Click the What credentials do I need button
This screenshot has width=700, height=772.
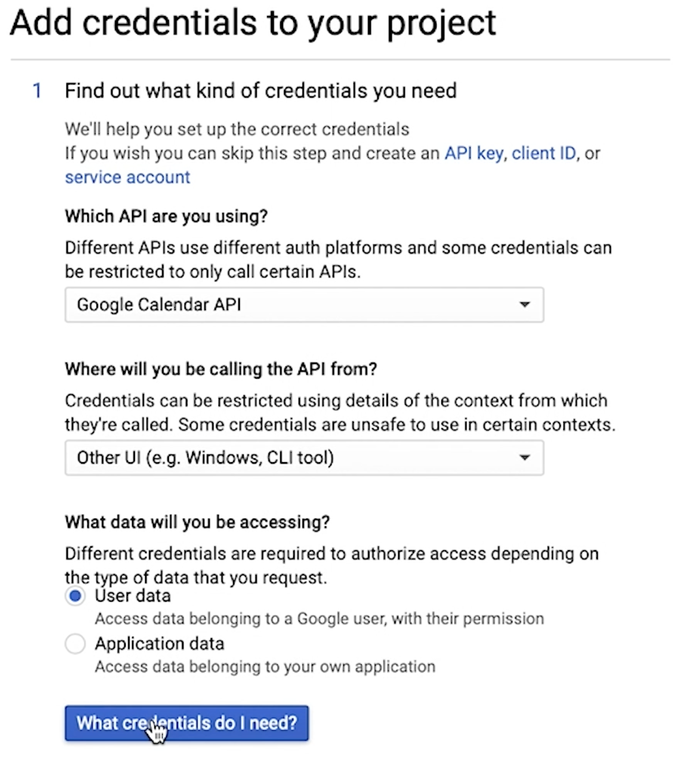click(186, 723)
